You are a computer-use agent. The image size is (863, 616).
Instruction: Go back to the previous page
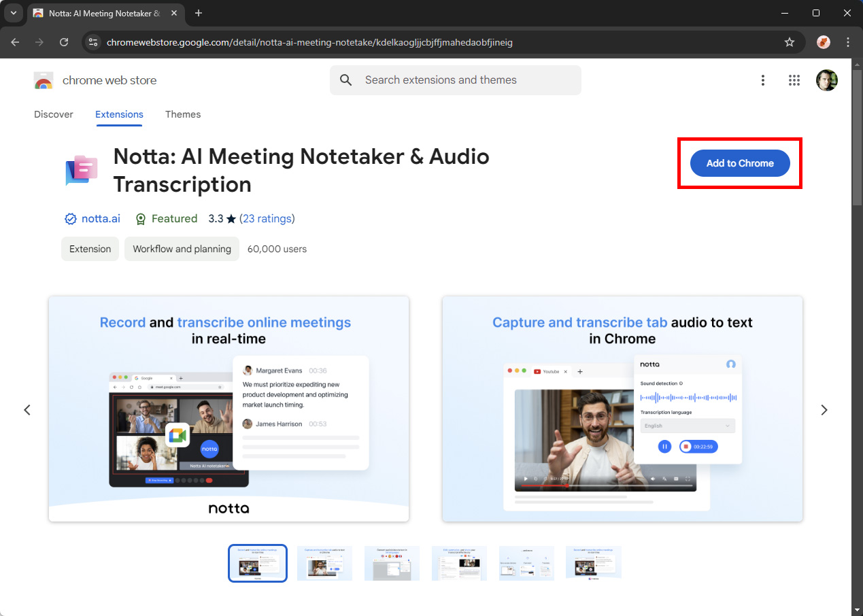(x=15, y=42)
